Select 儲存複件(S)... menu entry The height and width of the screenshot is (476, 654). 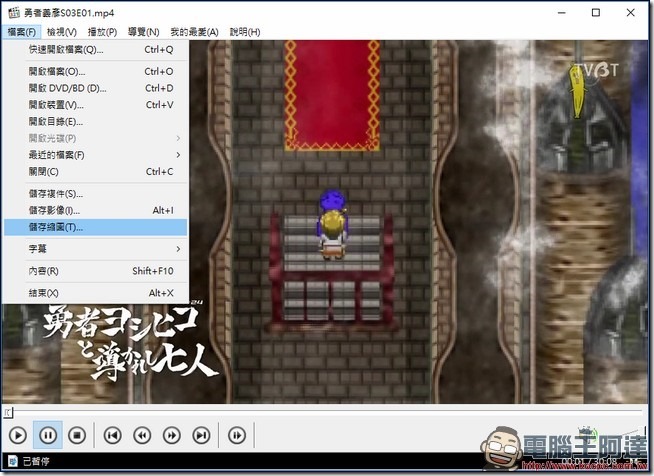(96, 194)
